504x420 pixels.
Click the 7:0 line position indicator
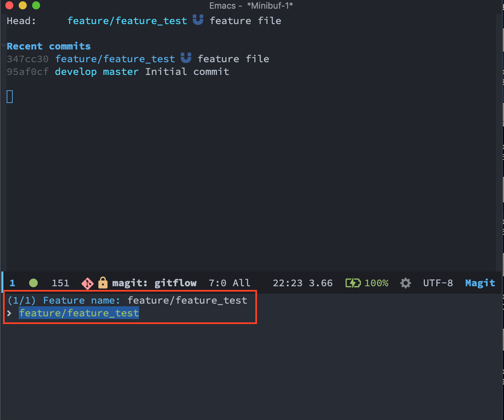(217, 283)
